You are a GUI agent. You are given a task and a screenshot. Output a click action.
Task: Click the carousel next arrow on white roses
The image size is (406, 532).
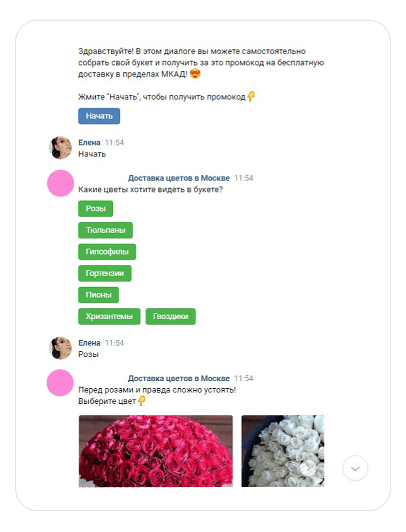(309, 468)
